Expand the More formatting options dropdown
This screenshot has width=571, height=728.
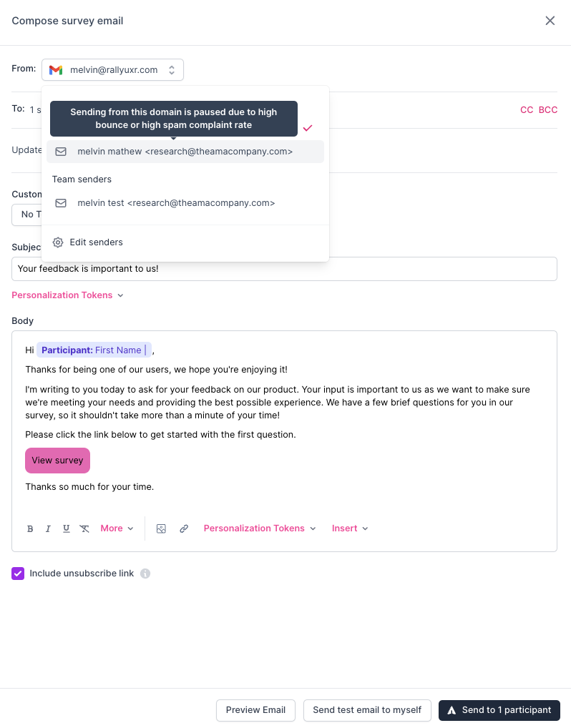(x=117, y=528)
